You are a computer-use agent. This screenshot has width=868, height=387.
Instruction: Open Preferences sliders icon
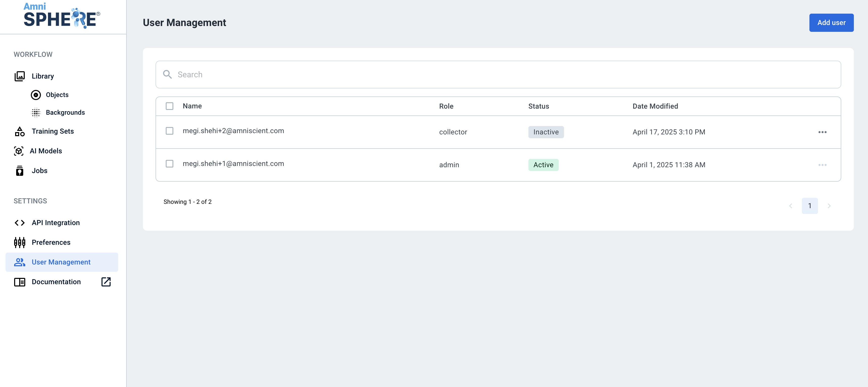[19, 243]
